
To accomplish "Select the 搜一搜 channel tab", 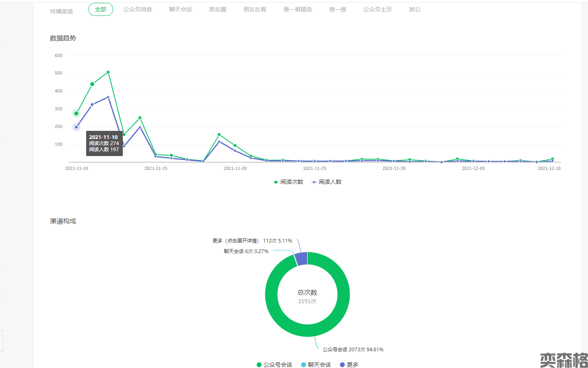I will (x=337, y=9).
